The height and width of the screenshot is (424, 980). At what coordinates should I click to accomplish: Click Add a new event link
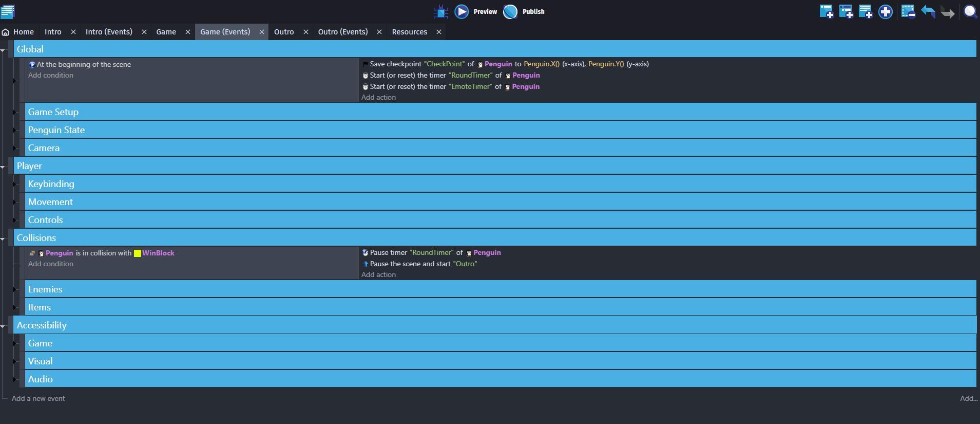(x=38, y=398)
